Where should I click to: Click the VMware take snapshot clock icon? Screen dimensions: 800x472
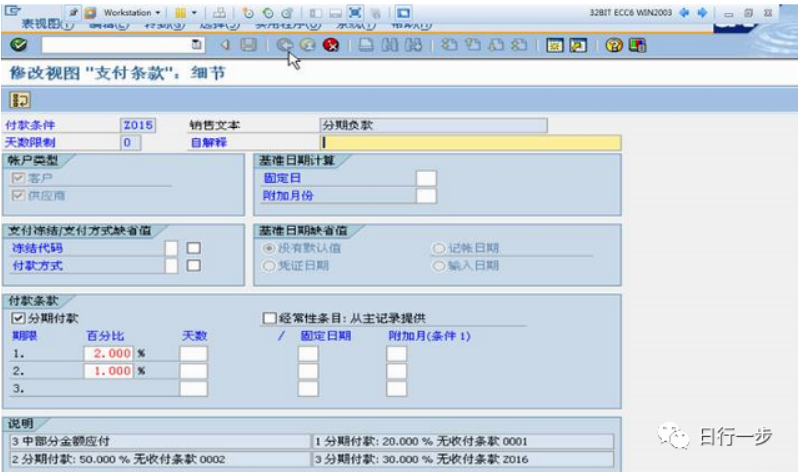[x=248, y=13]
